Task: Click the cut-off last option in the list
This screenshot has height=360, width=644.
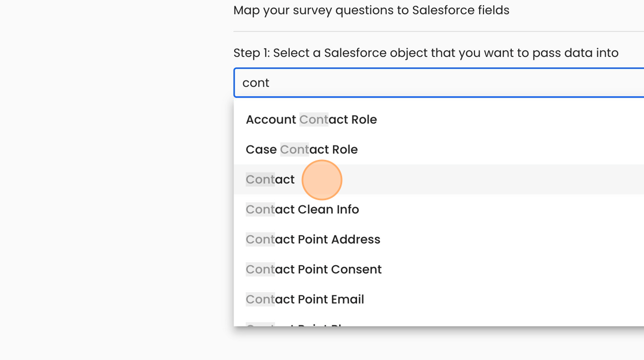Action: pyautogui.click(x=299, y=323)
